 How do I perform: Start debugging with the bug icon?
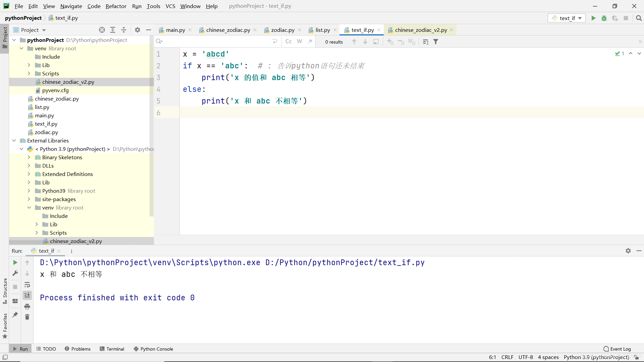click(604, 18)
